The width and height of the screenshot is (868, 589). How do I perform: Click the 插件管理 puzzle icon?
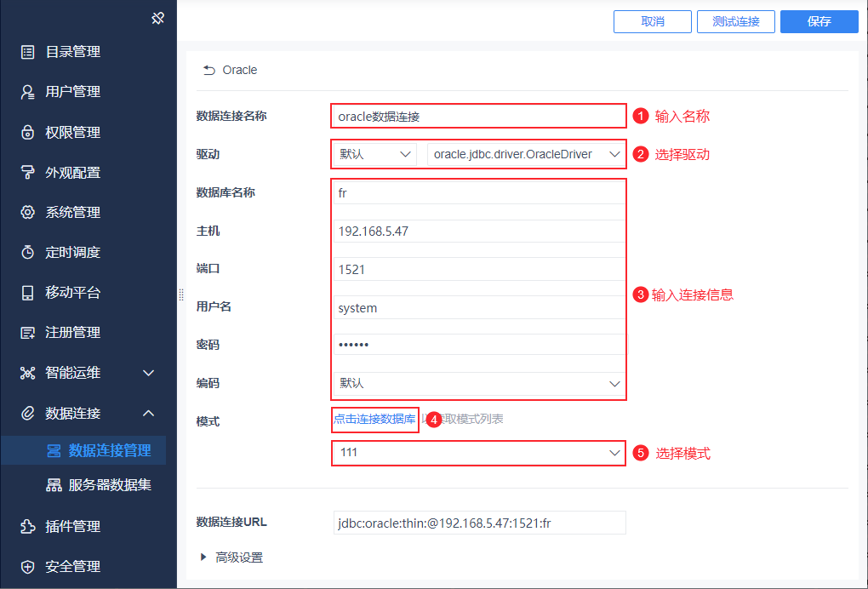pos(27,526)
